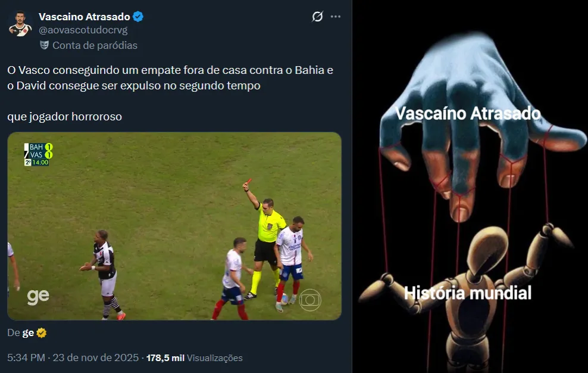Viewport: 588px width, 373px height.
Task: Click the Conta de paródias label
Action: click(95, 45)
